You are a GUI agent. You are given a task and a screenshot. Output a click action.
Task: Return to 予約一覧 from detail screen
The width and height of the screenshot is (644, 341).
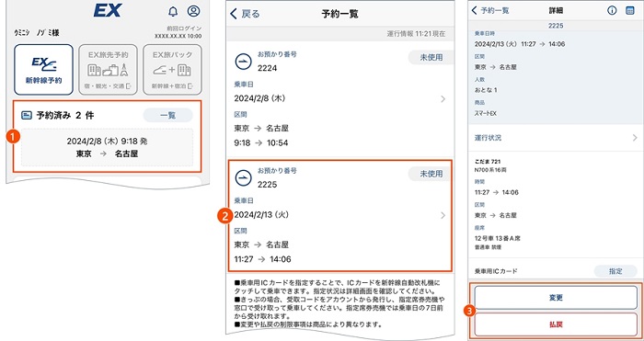tap(490, 11)
